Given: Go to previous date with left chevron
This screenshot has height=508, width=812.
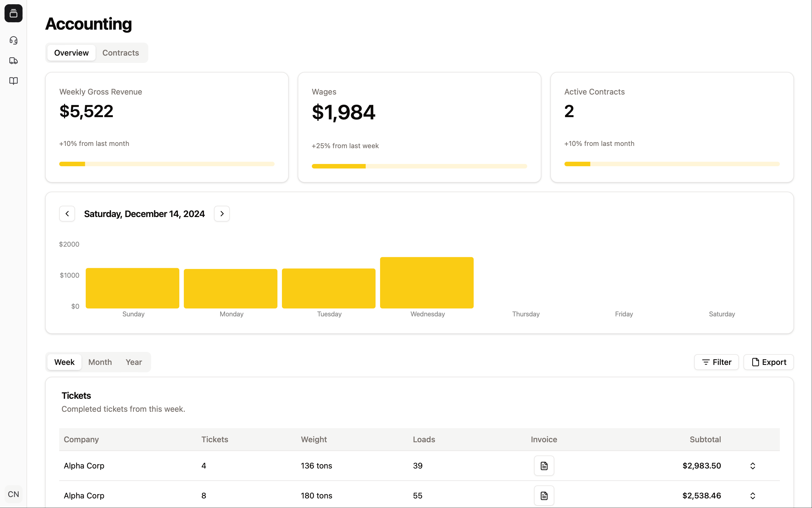Looking at the screenshot, I should [67, 214].
